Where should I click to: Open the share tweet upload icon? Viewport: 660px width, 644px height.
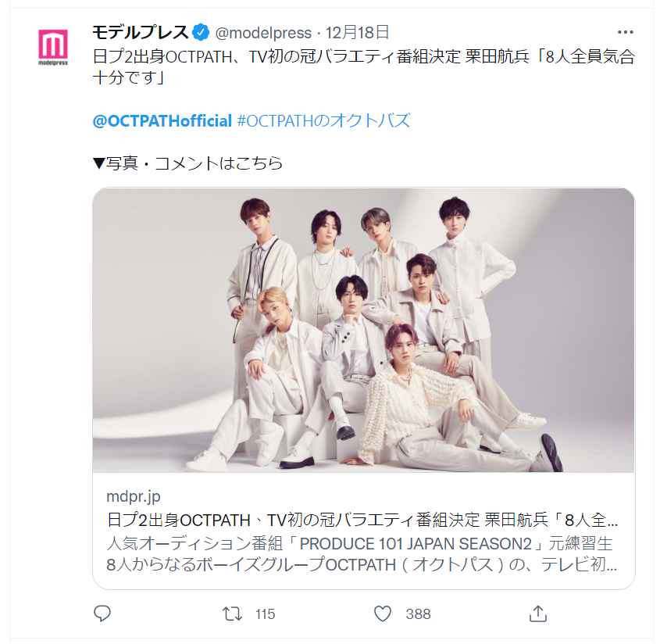pos(538,614)
